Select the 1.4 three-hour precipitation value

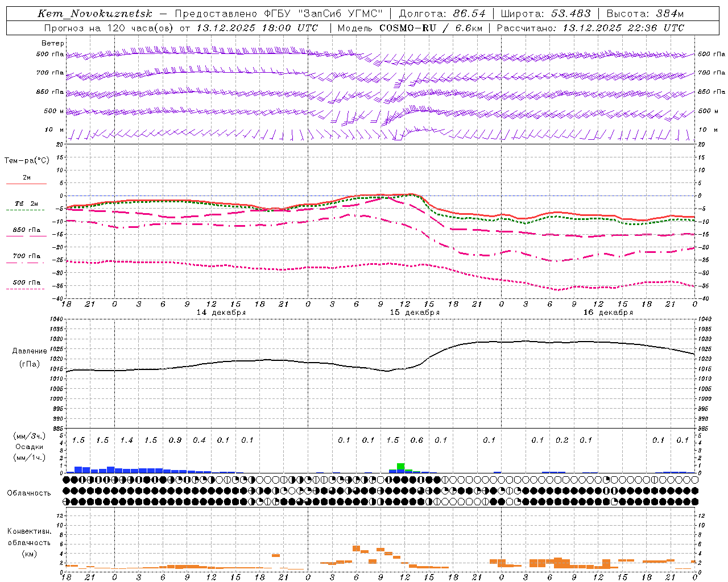tap(126, 440)
